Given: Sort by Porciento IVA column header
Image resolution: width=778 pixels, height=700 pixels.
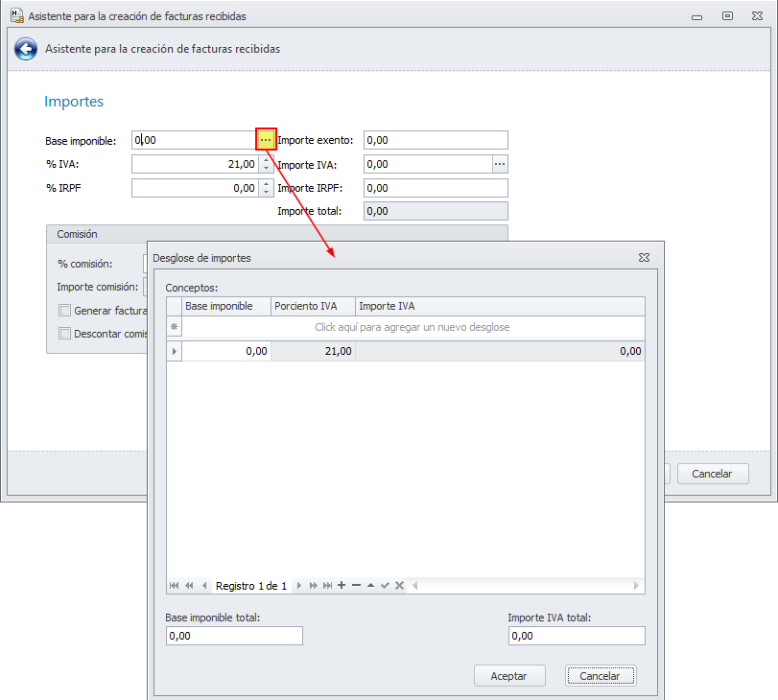Looking at the screenshot, I should pyautogui.click(x=313, y=306).
